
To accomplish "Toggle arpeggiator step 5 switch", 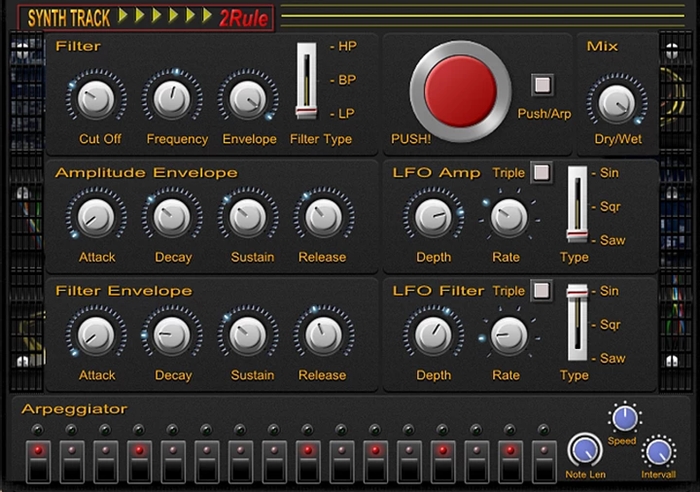I will point(173,462).
